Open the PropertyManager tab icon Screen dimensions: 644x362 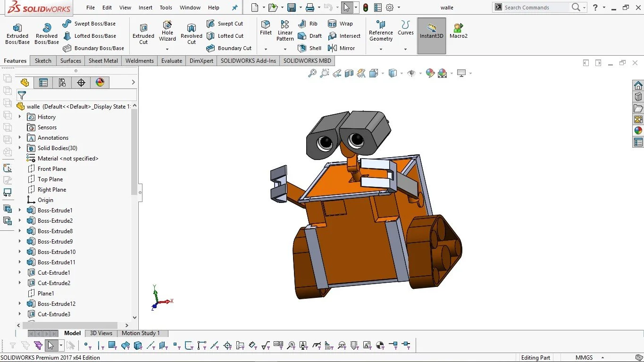pyautogui.click(x=43, y=83)
